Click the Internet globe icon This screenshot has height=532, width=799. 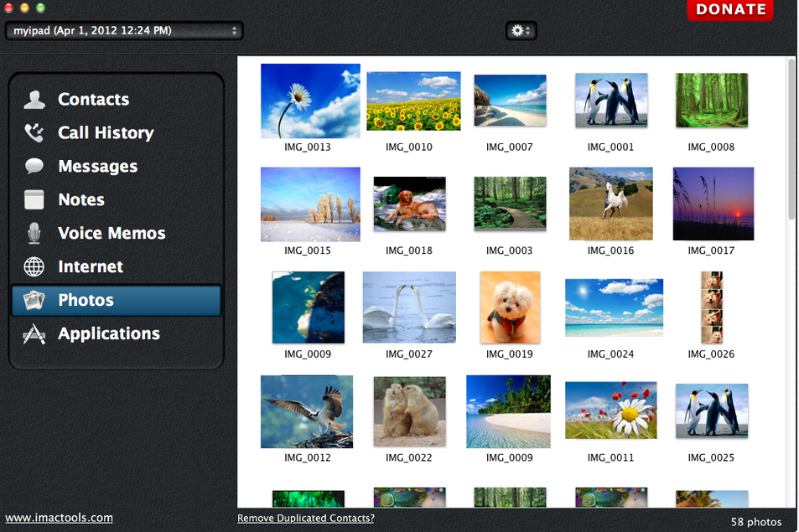[34, 266]
